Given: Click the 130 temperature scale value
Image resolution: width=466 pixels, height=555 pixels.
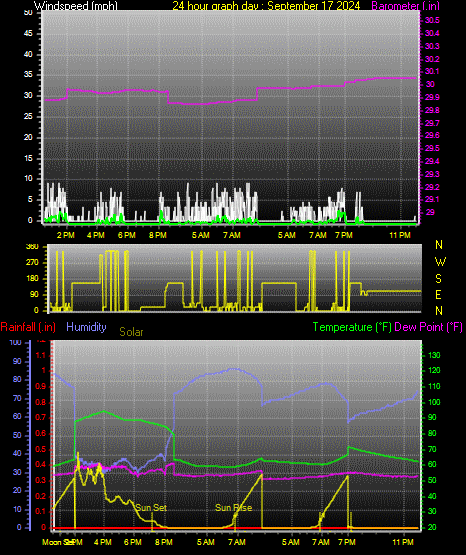Looking at the screenshot, I should [434, 355].
